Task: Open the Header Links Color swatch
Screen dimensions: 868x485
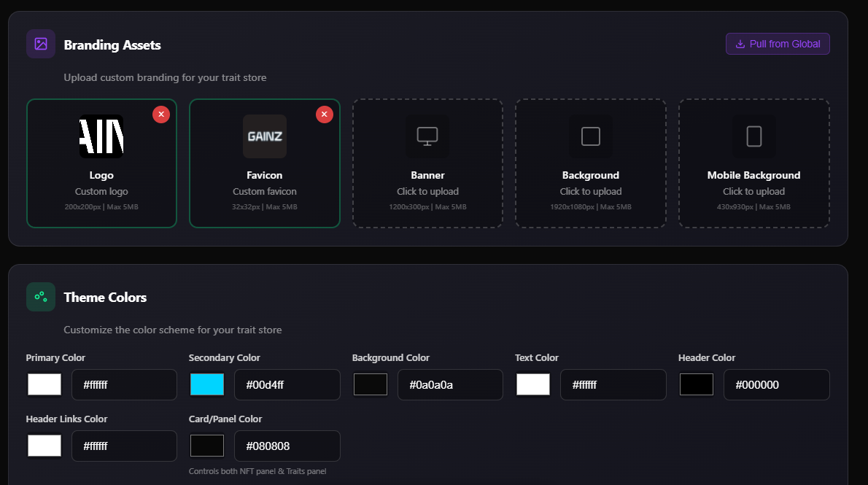Action: (x=44, y=446)
